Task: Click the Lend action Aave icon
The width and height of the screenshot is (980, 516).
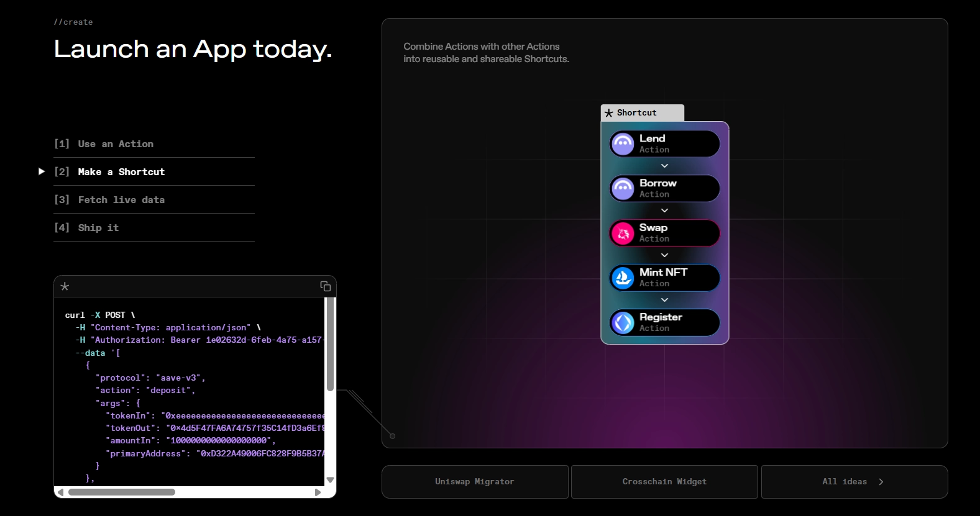Action: click(x=623, y=143)
